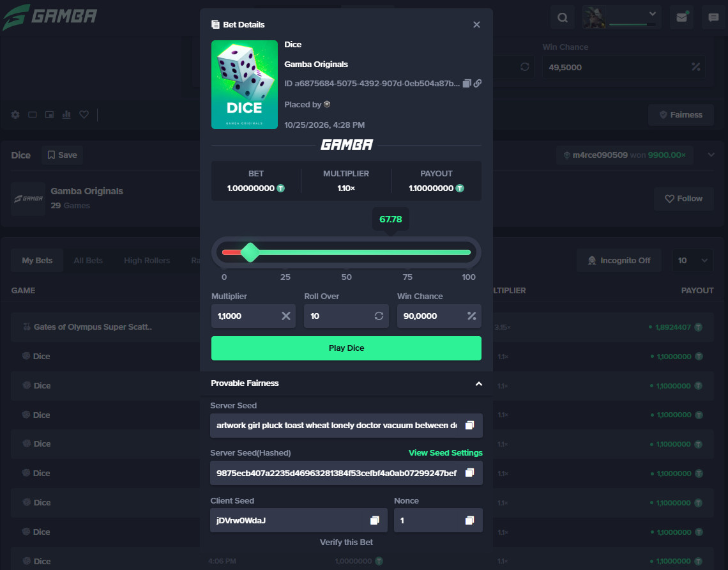Switch to High Rollers tab
728x570 pixels.
pyautogui.click(x=147, y=261)
